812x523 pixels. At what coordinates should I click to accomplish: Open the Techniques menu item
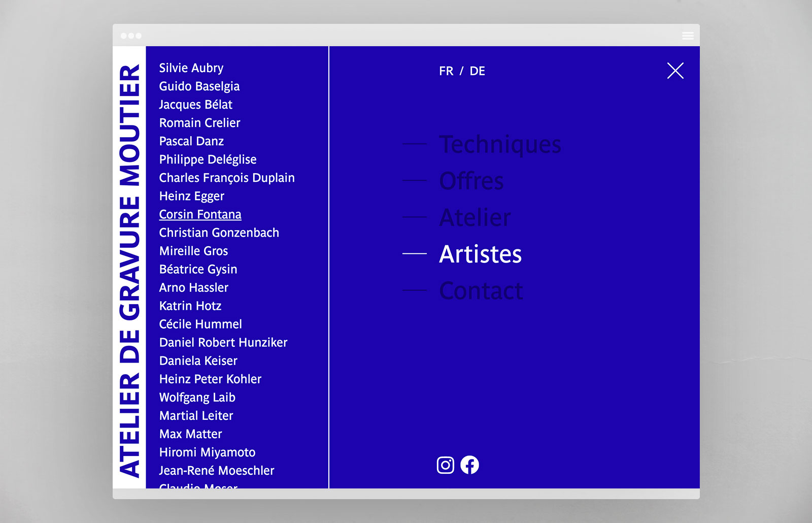(x=500, y=144)
